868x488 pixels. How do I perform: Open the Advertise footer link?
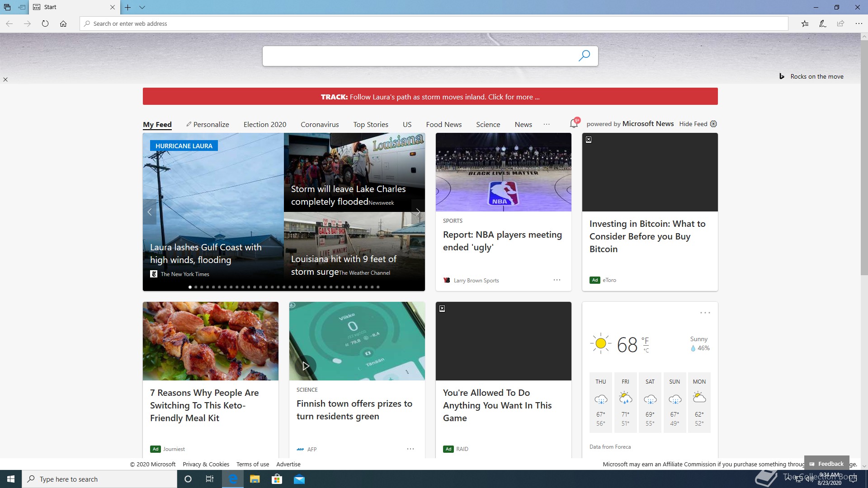coord(288,464)
